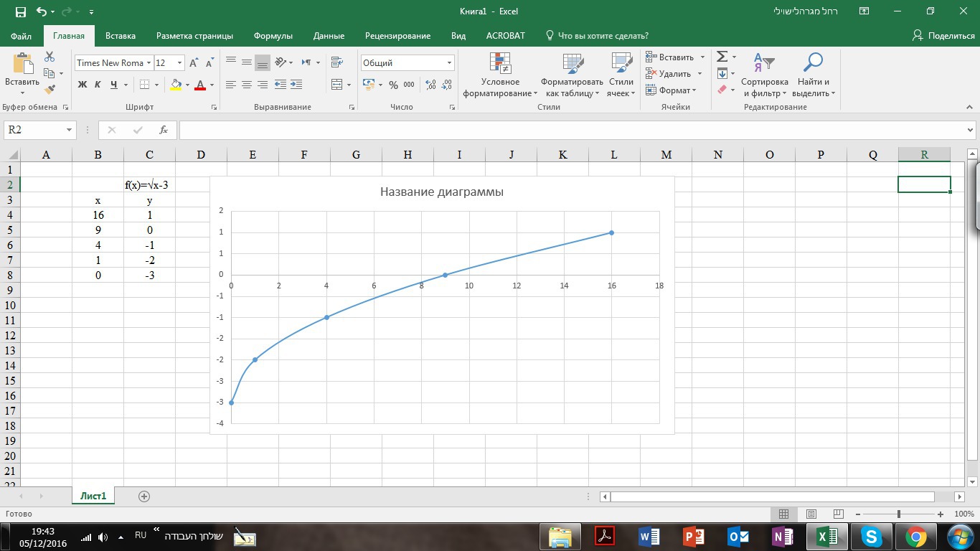Toggle italic formatting (К)

98,85
